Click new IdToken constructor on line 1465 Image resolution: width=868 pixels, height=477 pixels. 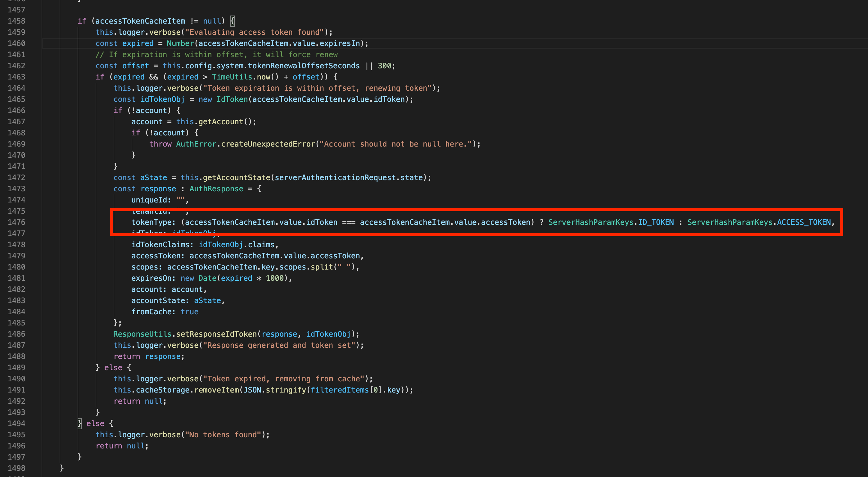pyautogui.click(x=222, y=99)
